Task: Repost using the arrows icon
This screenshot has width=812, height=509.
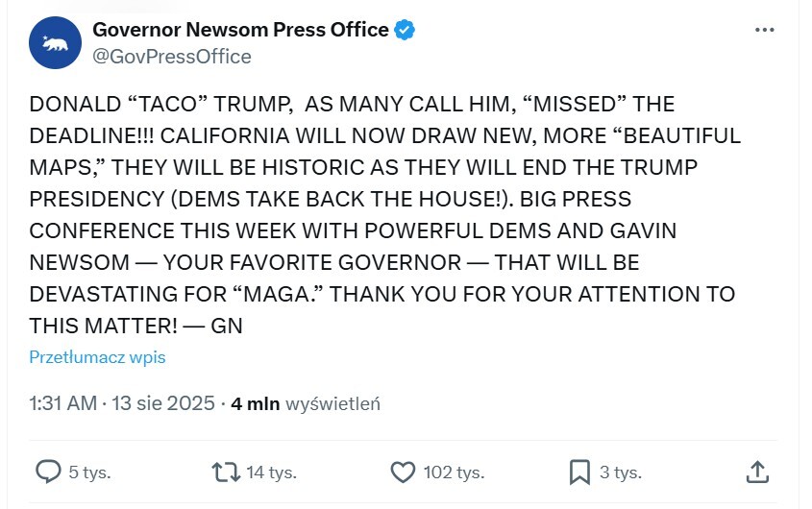Action: click(225, 472)
